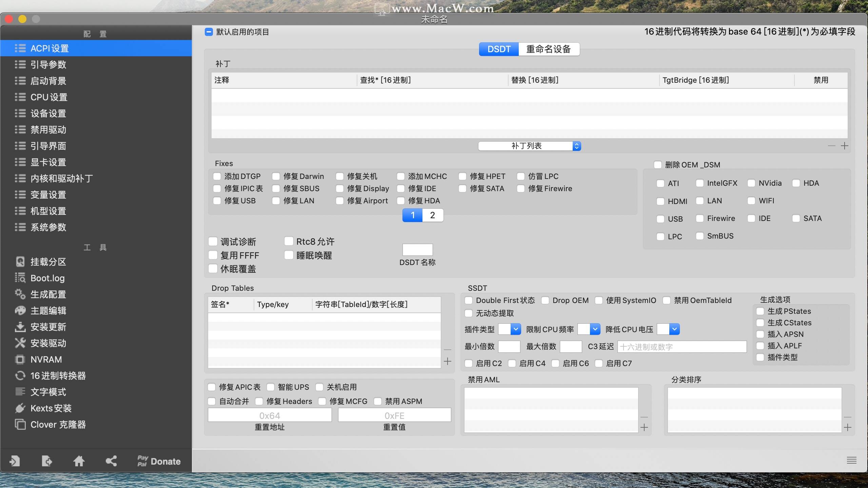Add a 分类排序 entry with plus
This screenshot has height=488, width=868.
click(848, 427)
